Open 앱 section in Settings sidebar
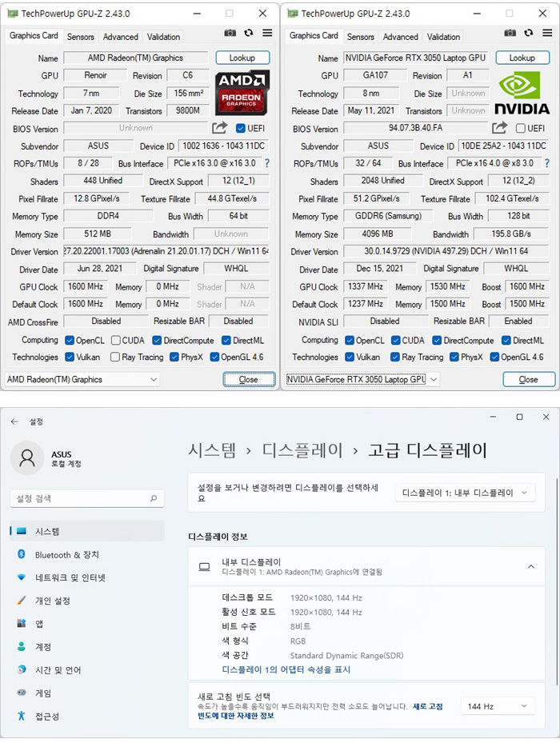 [x=87, y=624]
